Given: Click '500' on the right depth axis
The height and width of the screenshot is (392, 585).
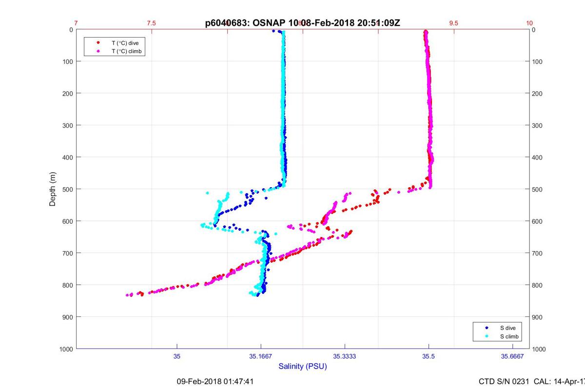Looking at the screenshot, I should click(537, 189).
